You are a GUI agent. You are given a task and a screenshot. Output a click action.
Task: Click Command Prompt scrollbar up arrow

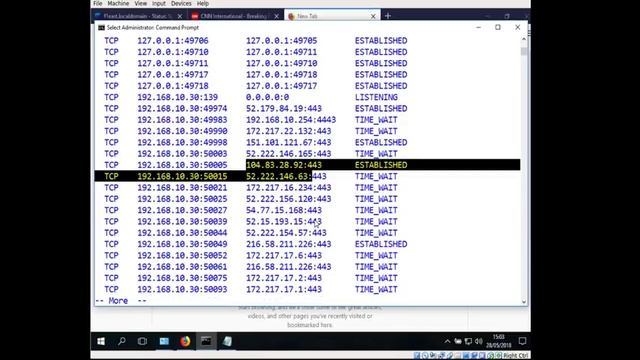[524, 39]
